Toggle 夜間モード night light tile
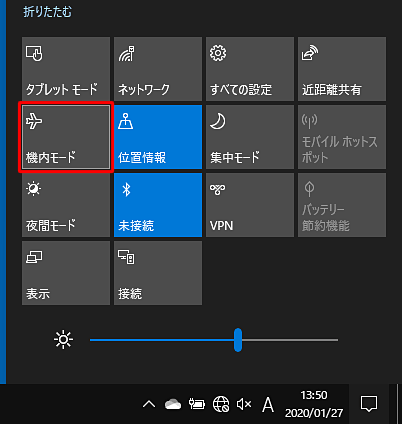 point(66,205)
